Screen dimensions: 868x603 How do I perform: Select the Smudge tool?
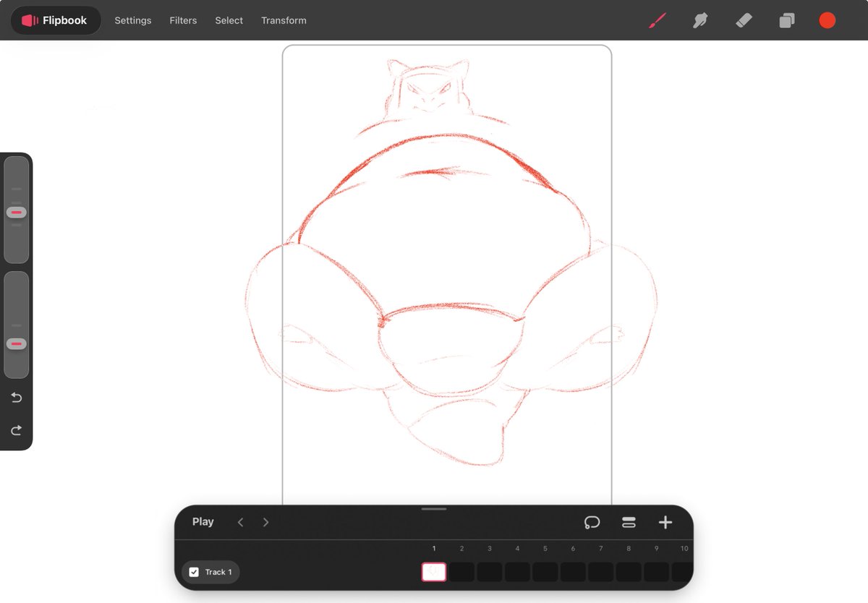pos(699,20)
